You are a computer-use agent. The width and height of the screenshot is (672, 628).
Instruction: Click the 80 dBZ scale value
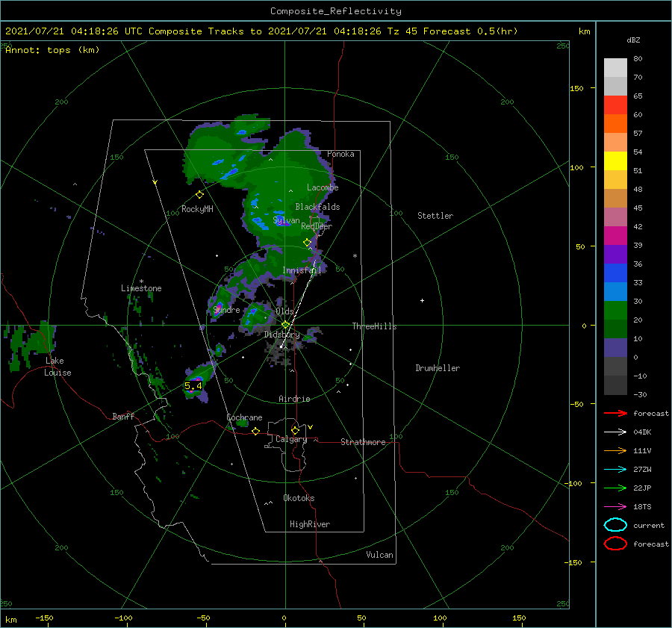coord(638,59)
